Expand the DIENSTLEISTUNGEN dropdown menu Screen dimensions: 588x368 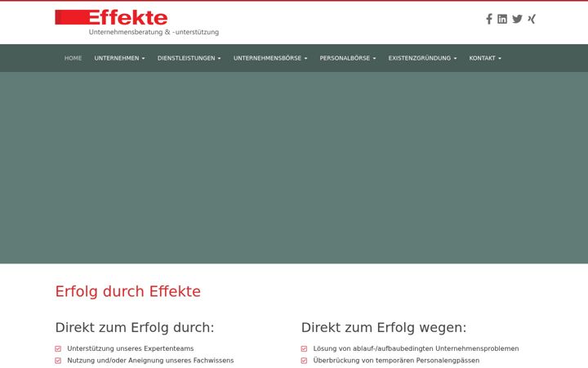(189, 58)
